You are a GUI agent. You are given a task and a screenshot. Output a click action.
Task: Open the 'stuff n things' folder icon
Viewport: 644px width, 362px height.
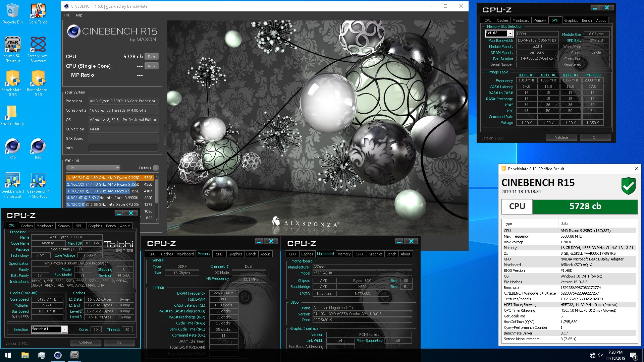[x=12, y=116]
